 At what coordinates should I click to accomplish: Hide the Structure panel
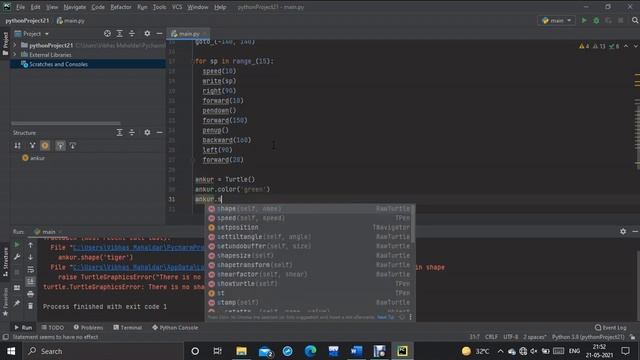coord(159,133)
